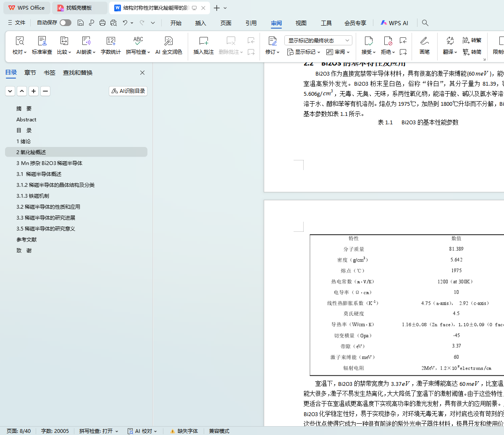Screen dimensions: 504x435
Task: Click the 转繁 convert-to-traditional icon
Action: (x=472, y=40)
